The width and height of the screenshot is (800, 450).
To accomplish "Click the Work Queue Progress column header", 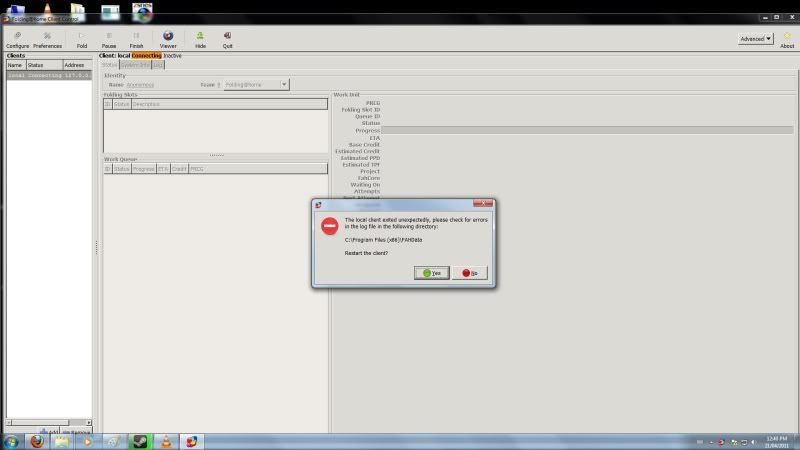I will [143, 169].
